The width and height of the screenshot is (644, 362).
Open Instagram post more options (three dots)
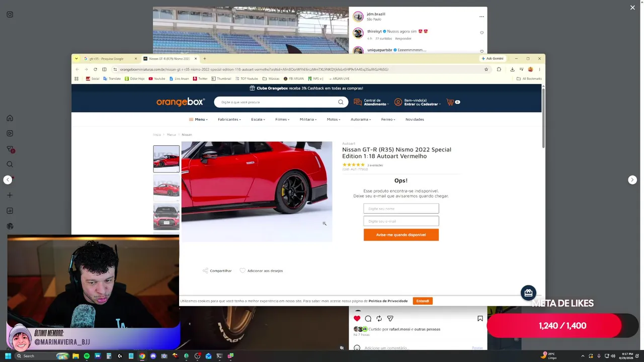[481, 17]
